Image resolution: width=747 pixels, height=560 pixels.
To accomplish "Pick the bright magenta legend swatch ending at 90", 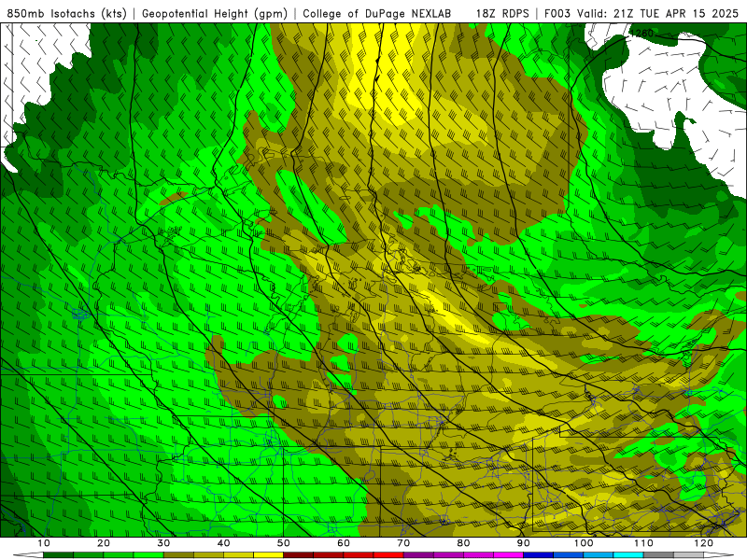I will 508,555.
